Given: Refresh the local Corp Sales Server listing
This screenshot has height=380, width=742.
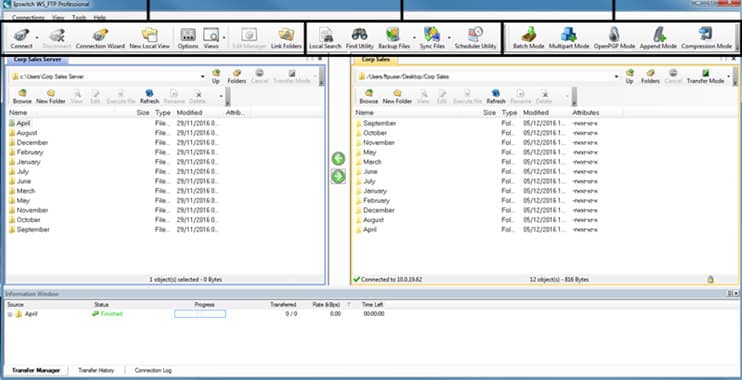Looking at the screenshot, I should click(x=150, y=97).
